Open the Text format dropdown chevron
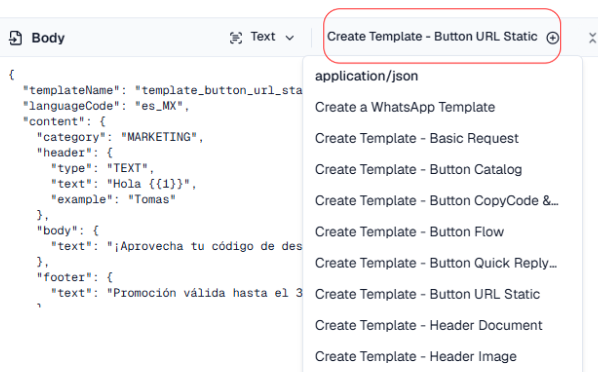598x372 pixels. click(x=290, y=38)
